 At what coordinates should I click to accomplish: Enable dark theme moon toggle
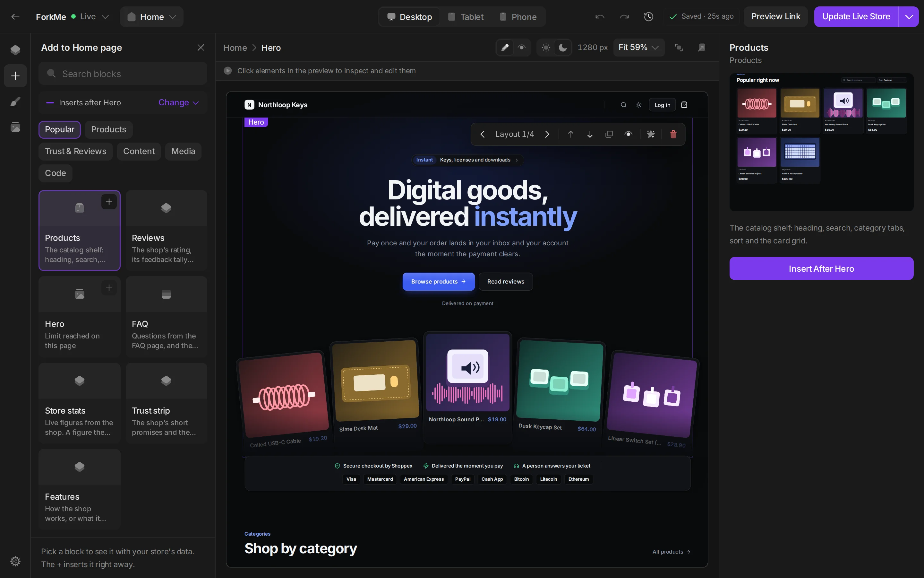click(x=562, y=48)
